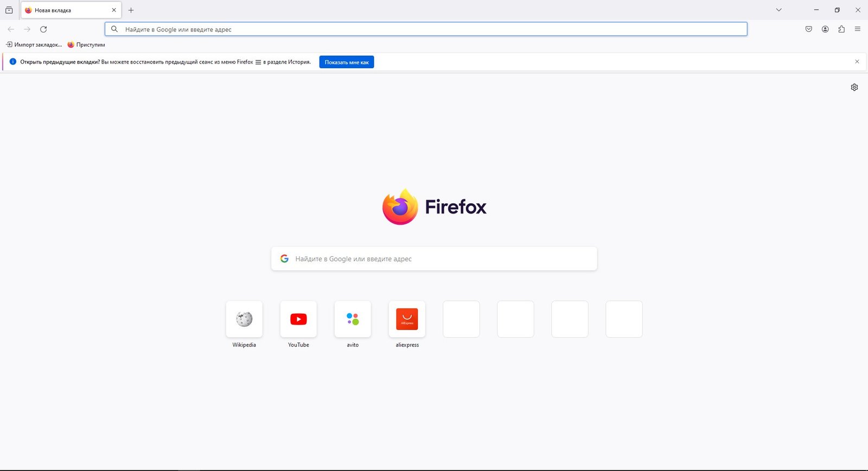This screenshot has height=471, width=868.
Task: Focus the central Google search field
Action: pyautogui.click(x=434, y=259)
